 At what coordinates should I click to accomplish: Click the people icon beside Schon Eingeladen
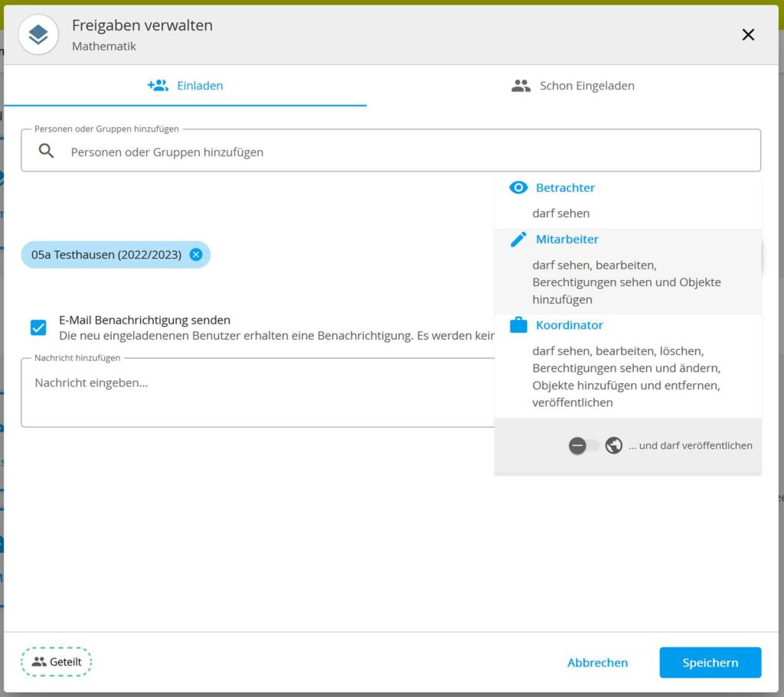pos(521,86)
